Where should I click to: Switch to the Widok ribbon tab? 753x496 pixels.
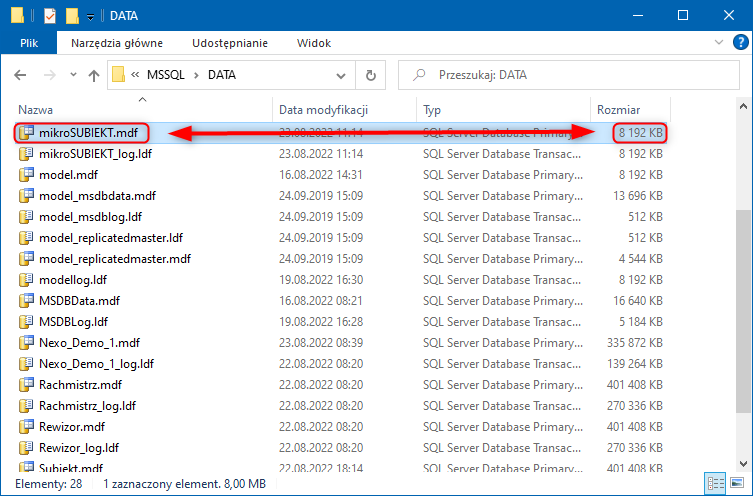click(314, 43)
